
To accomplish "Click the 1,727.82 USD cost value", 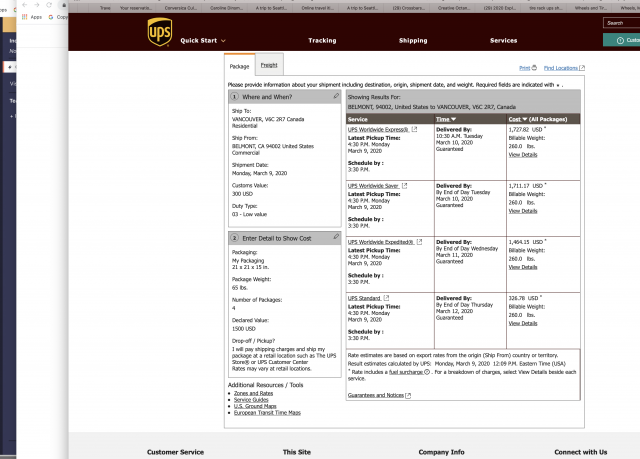I will click(x=525, y=129).
